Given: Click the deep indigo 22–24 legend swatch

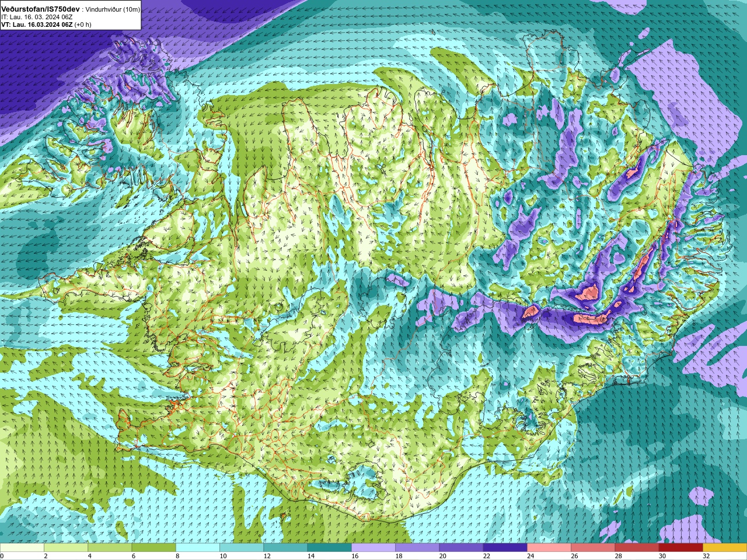Looking at the screenshot, I should pyautogui.click(x=505, y=547).
